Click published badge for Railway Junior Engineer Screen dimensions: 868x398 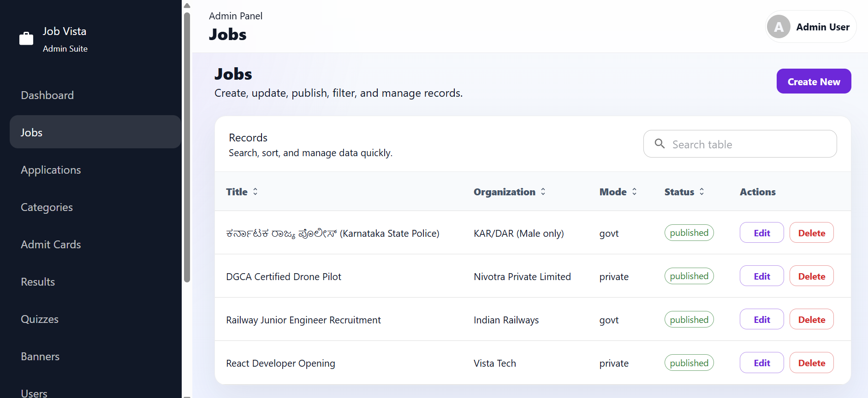[689, 319]
